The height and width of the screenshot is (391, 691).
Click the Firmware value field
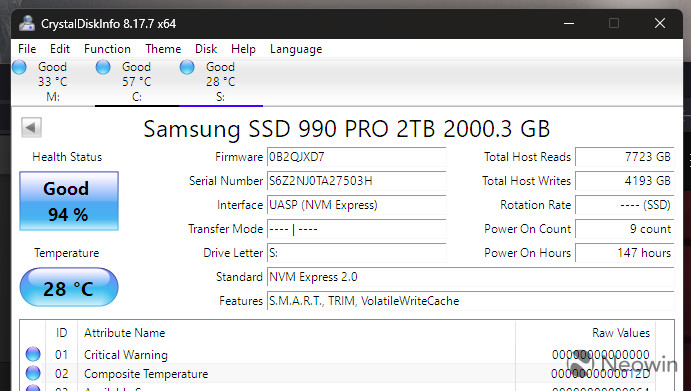tap(357, 157)
